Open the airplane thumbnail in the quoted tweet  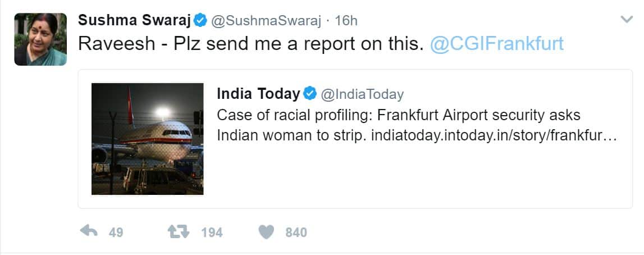point(147,139)
